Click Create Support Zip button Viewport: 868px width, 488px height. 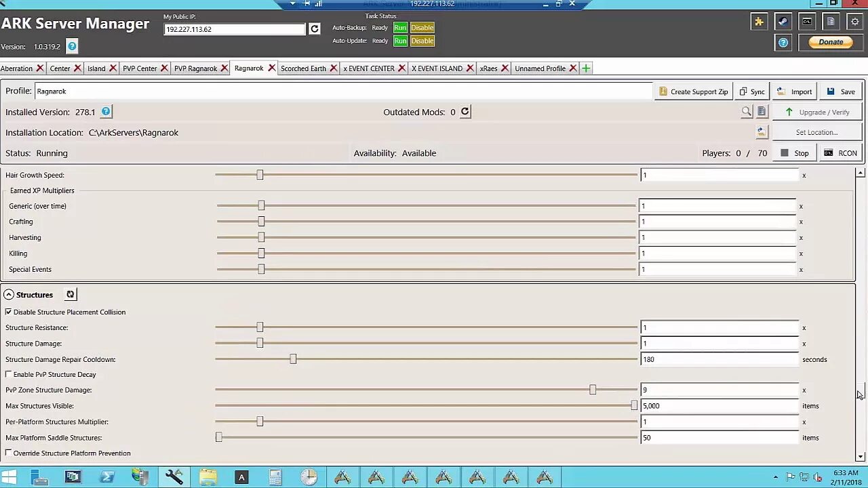point(693,91)
